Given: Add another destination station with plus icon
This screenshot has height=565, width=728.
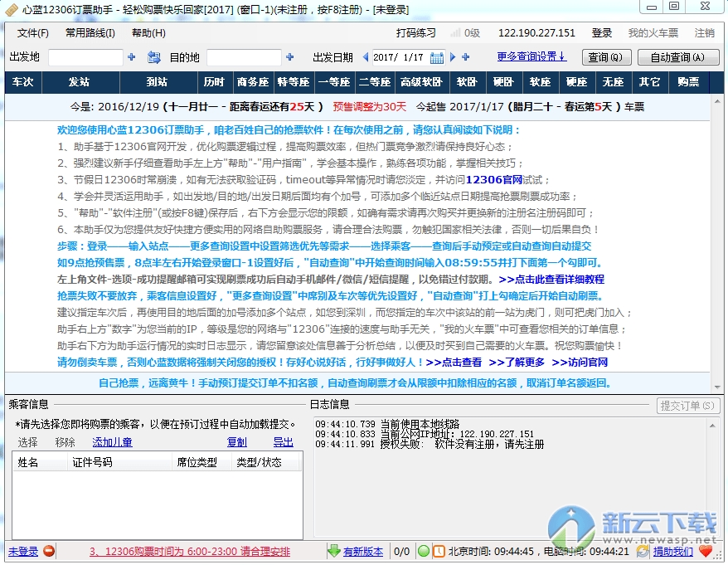Looking at the screenshot, I should tap(289, 56).
